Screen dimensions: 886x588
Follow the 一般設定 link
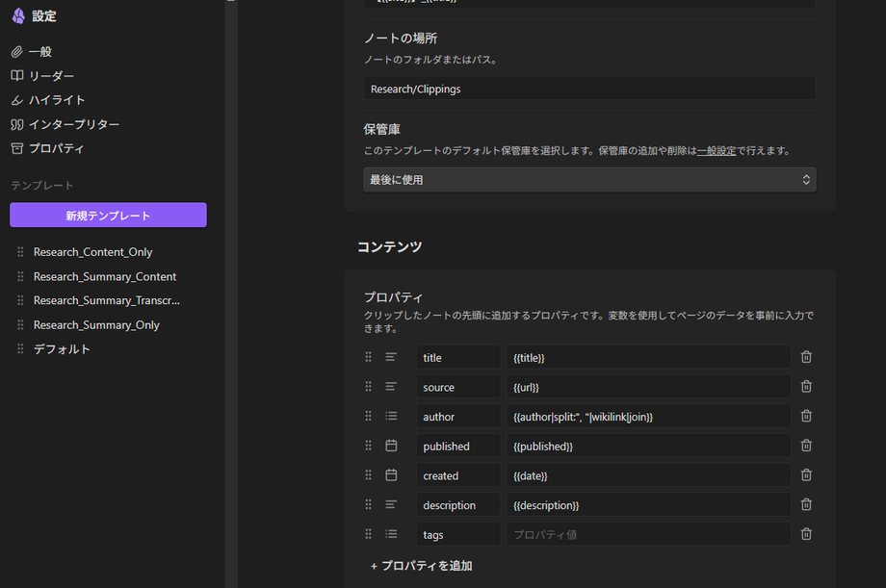717,151
